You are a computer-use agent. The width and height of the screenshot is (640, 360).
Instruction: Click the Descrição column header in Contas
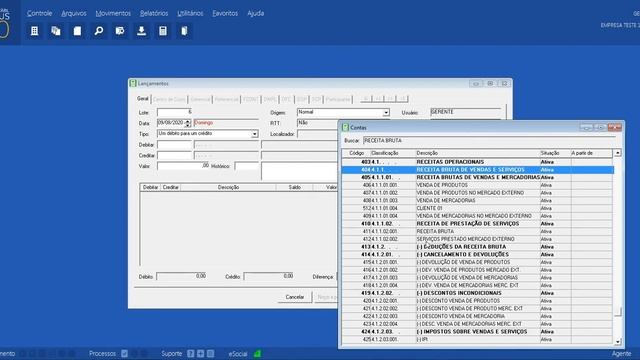477,153
